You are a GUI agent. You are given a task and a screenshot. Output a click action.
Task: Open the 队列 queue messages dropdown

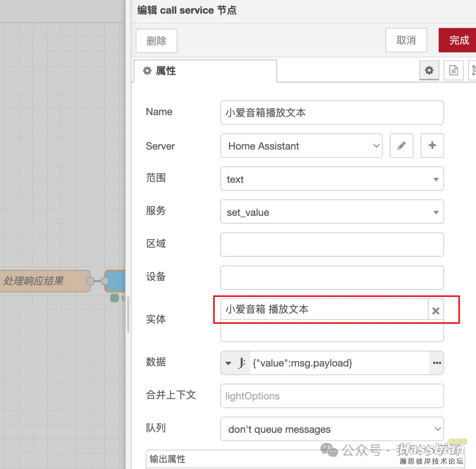(x=331, y=429)
